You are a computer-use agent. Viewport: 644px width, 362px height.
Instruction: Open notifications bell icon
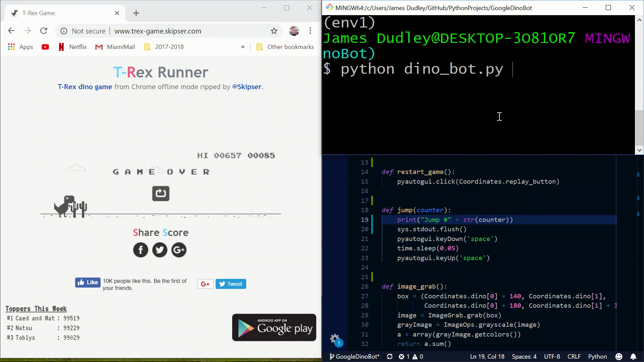pos(633,357)
